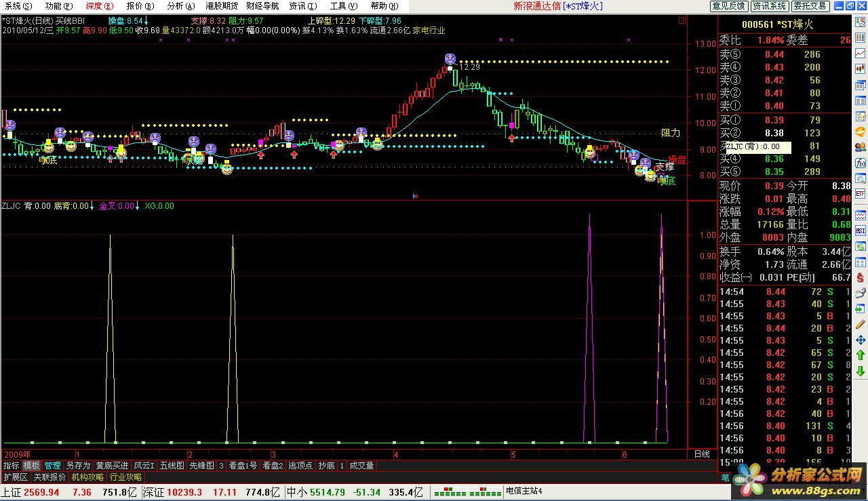Select the 模板 tab
Image resolution: width=868 pixels, height=501 pixels.
pyautogui.click(x=31, y=466)
